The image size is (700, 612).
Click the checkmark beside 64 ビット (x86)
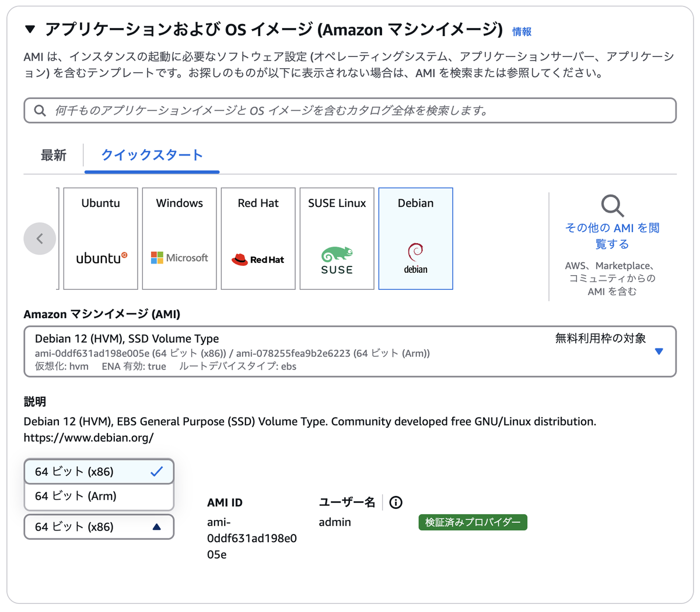(x=156, y=472)
